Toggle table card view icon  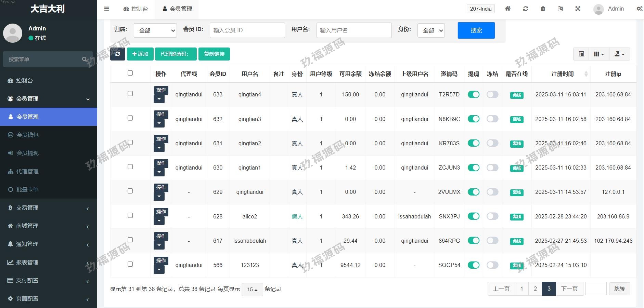click(581, 54)
